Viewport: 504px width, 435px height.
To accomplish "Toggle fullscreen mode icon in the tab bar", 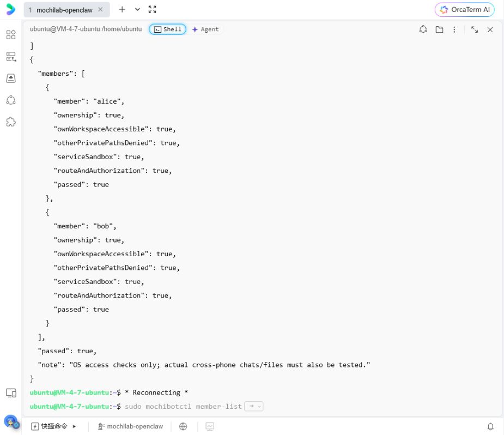I will pyautogui.click(x=153, y=9).
